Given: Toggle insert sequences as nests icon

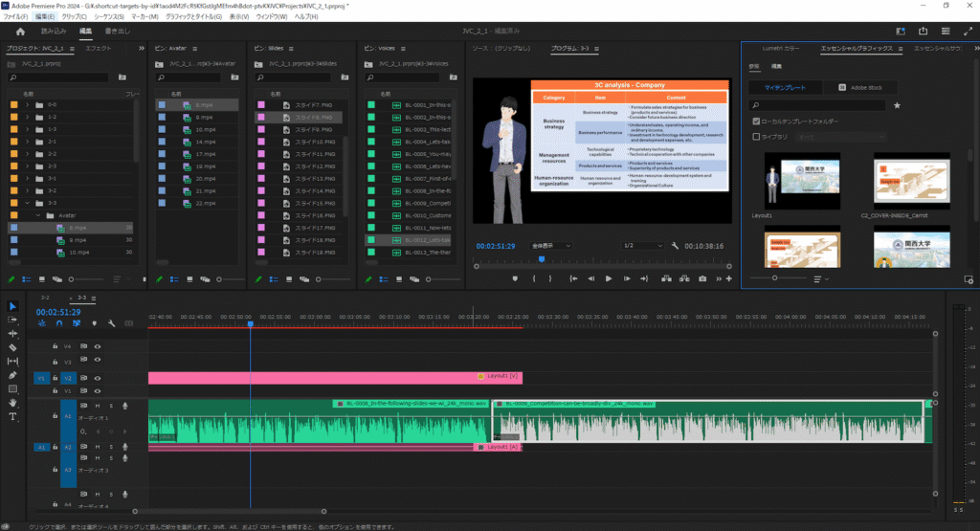Looking at the screenshot, I should click(x=42, y=323).
